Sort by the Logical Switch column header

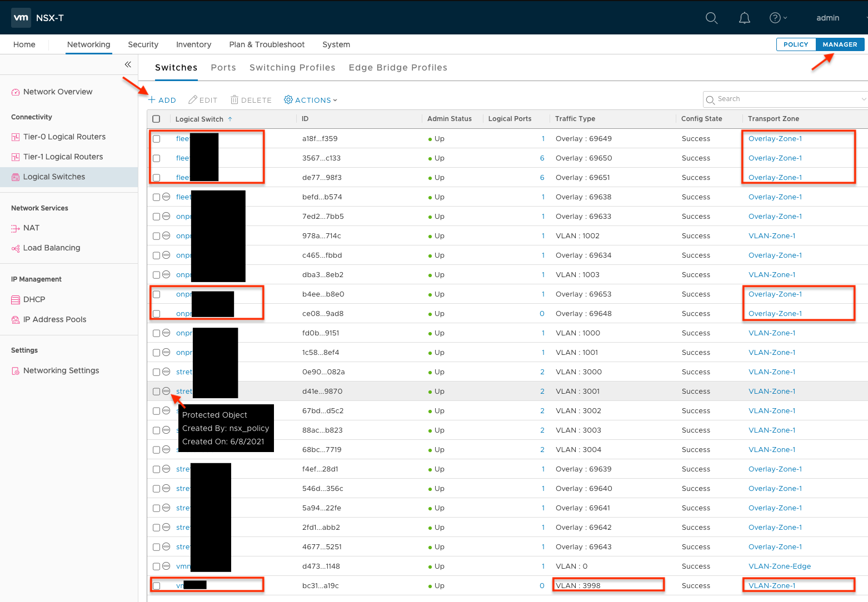pyautogui.click(x=199, y=119)
